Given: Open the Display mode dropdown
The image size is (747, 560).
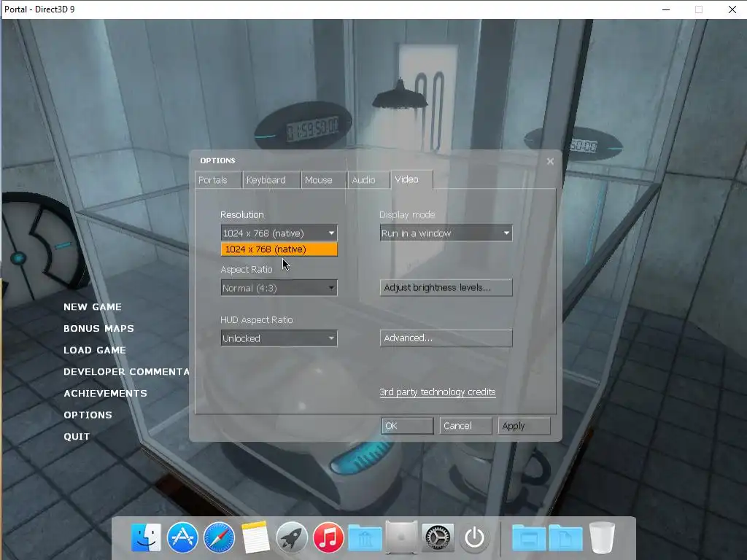Looking at the screenshot, I should point(446,233).
